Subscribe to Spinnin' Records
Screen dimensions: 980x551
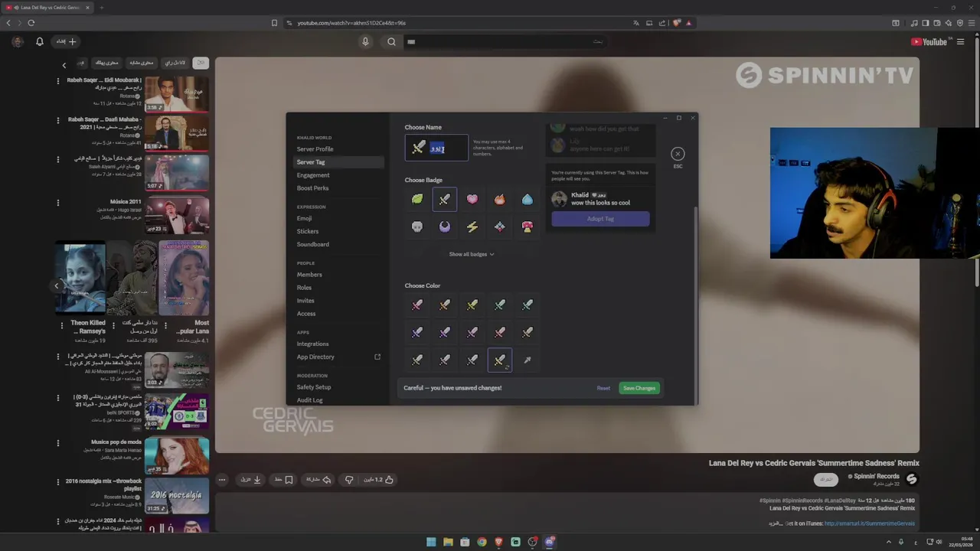point(825,480)
